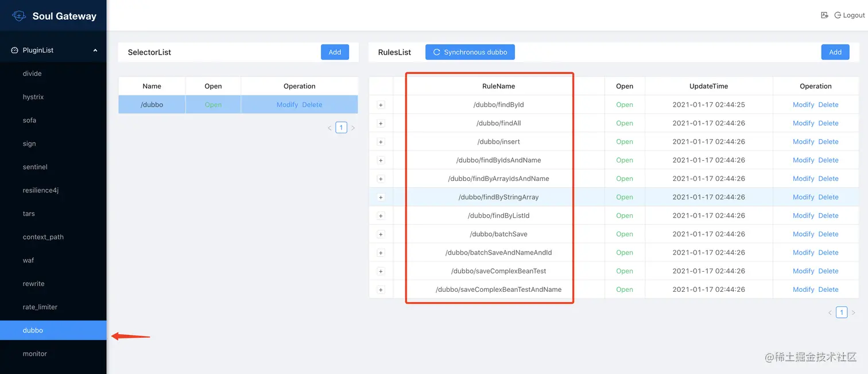
Task: Add a new rule in RulesList
Action: (x=835, y=52)
